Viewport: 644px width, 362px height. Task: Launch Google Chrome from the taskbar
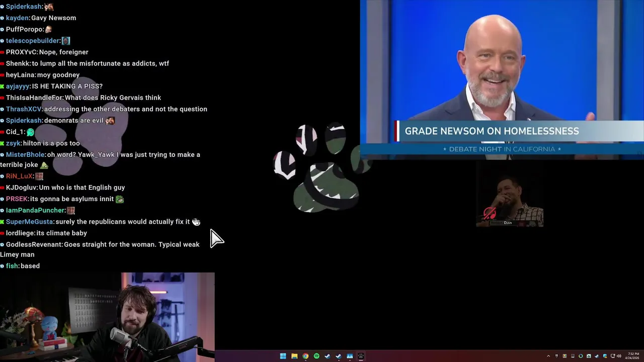coord(305,356)
